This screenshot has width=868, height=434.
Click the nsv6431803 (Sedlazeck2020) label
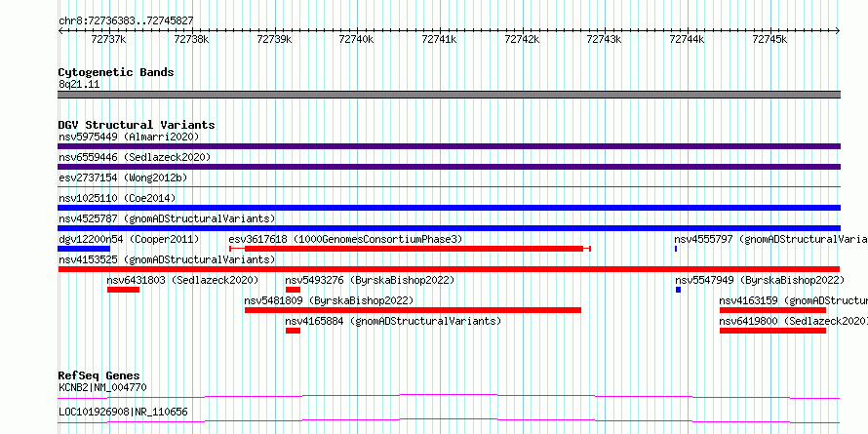coord(182,280)
